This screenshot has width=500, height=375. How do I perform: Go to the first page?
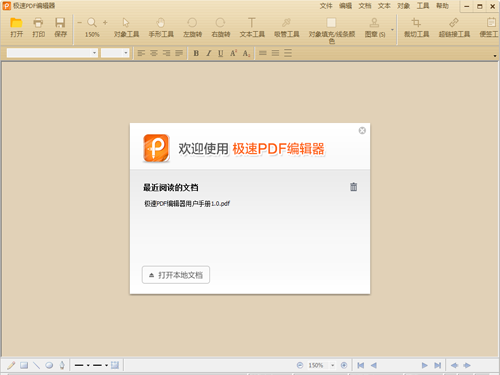(361, 365)
